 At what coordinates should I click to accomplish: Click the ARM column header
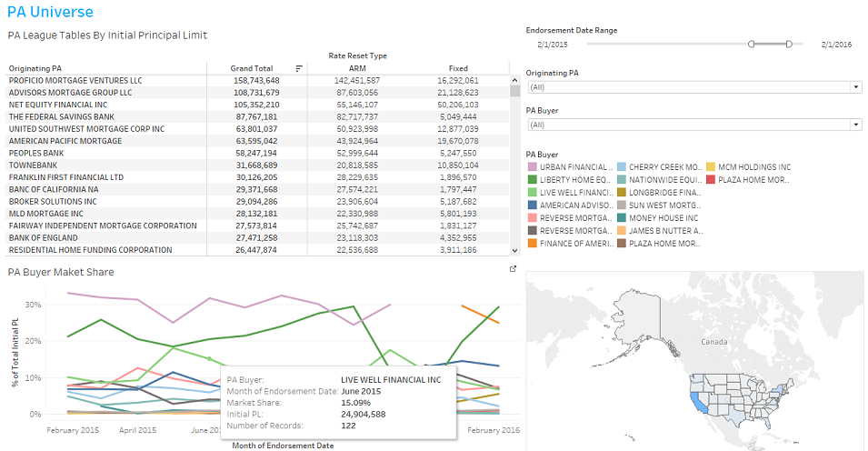357,69
